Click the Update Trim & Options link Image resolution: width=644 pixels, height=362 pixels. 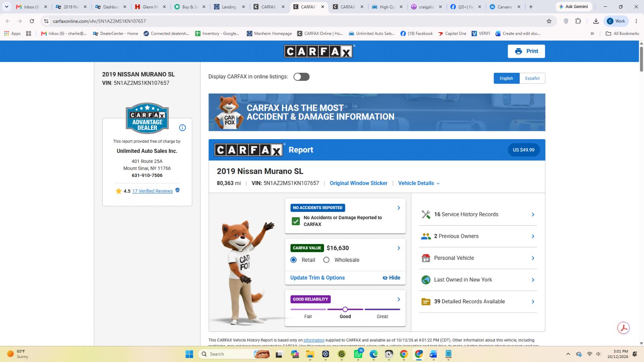click(318, 278)
